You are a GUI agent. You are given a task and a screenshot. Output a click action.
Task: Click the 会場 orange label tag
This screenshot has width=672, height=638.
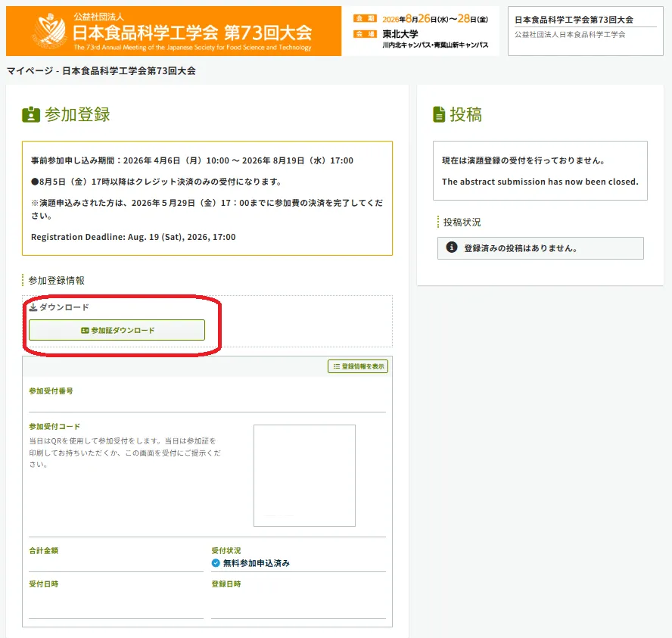(365, 34)
